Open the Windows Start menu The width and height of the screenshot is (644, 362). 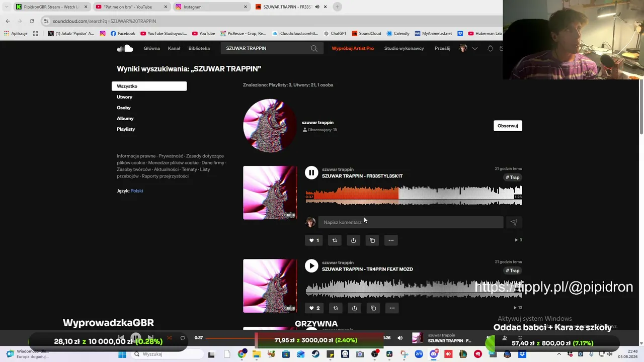pos(122,354)
